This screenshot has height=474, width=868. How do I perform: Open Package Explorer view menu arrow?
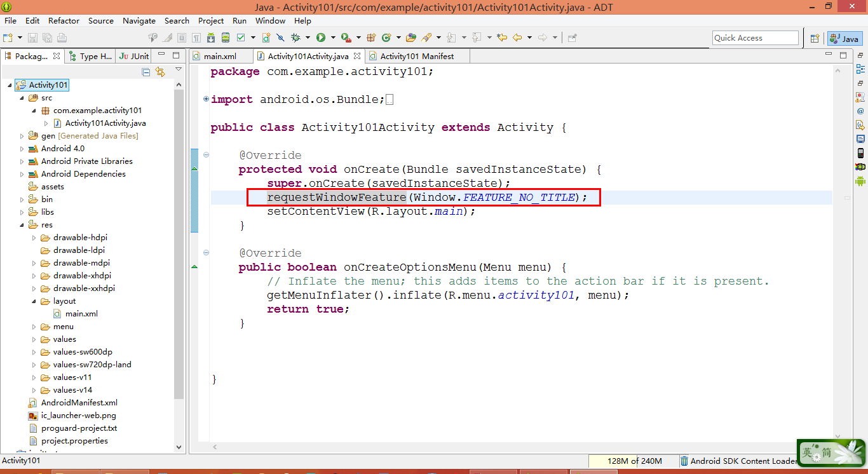click(x=179, y=69)
